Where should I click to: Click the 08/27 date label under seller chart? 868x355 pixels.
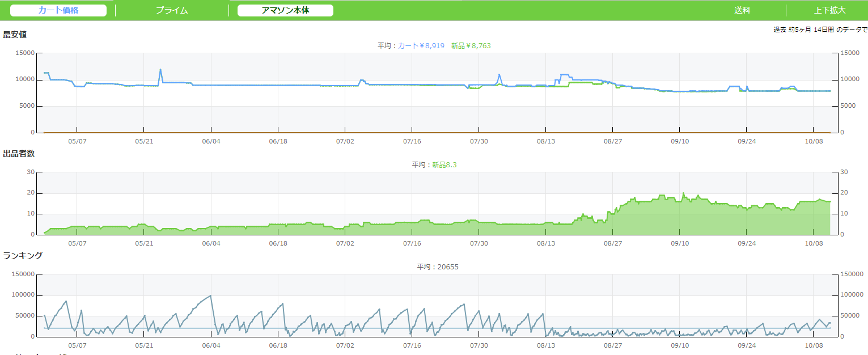click(x=613, y=243)
